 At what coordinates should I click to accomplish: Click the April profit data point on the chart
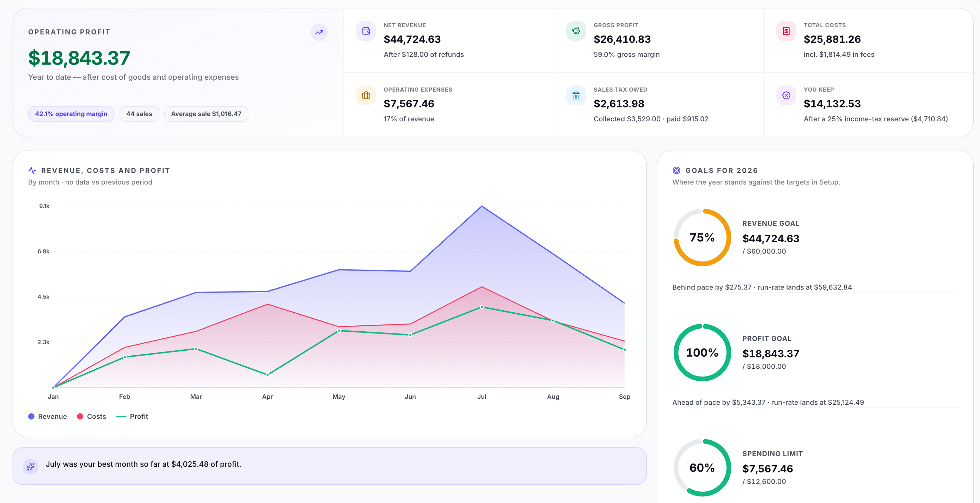tap(268, 375)
